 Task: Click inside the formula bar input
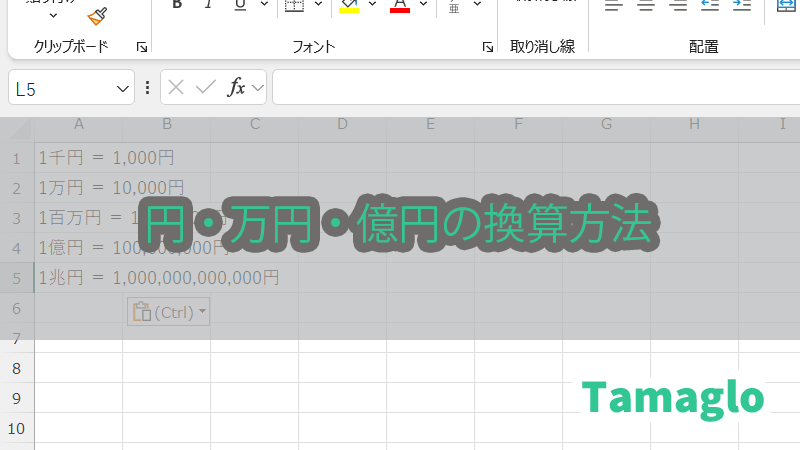[x=530, y=88]
